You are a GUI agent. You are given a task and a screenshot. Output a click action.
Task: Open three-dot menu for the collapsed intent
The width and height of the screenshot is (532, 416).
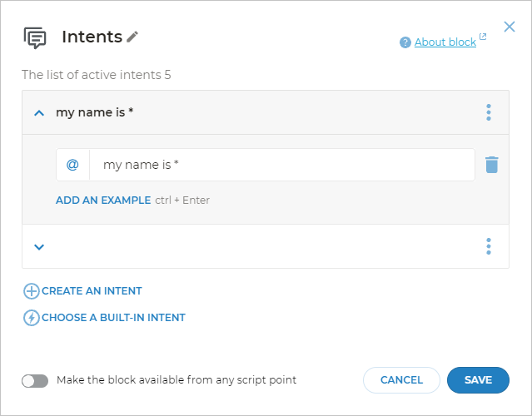(x=489, y=246)
